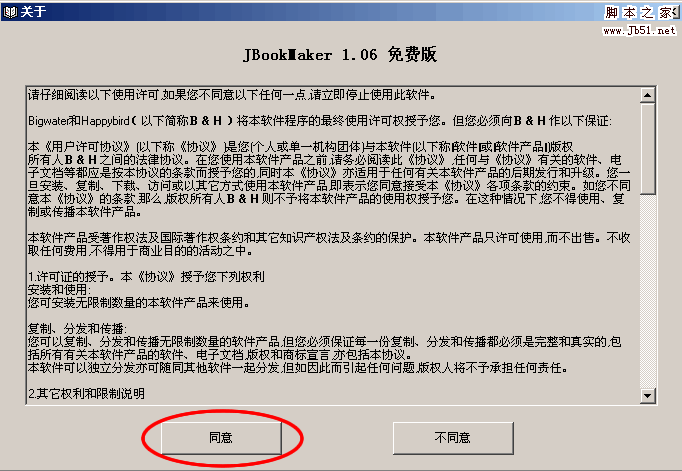Click the paragraph starting with 本《用户许可协议》
682x471 pixels.
[x=329, y=179]
